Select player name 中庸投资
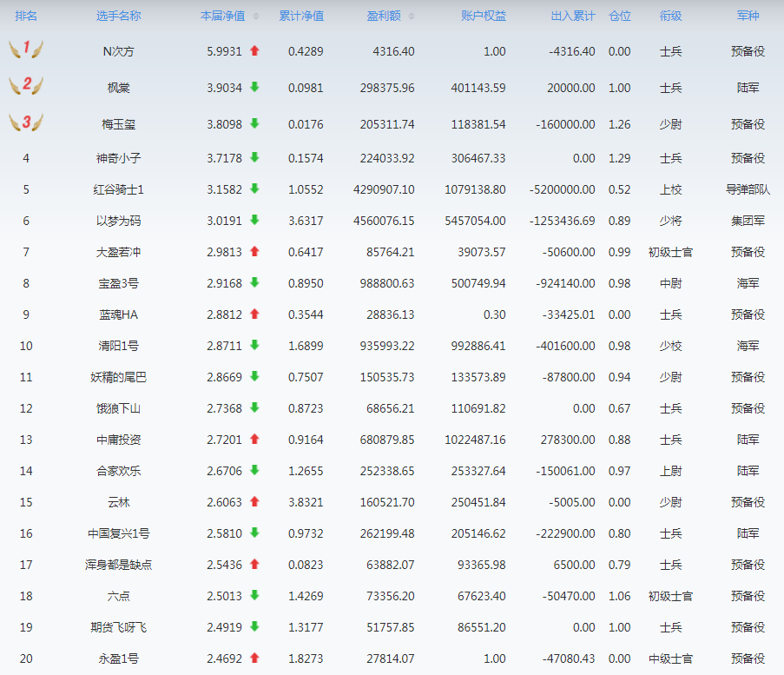784x675 pixels. point(118,440)
